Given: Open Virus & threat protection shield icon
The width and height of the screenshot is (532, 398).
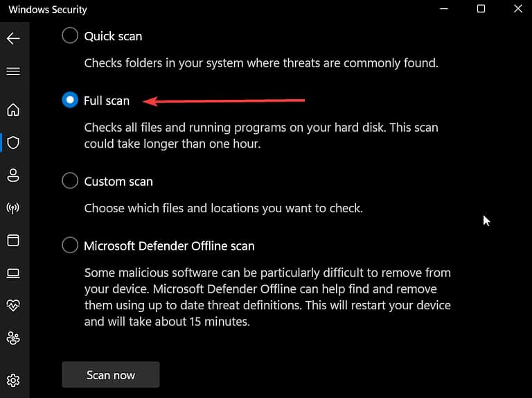Looking at the screenshot, I should (13, 143).
